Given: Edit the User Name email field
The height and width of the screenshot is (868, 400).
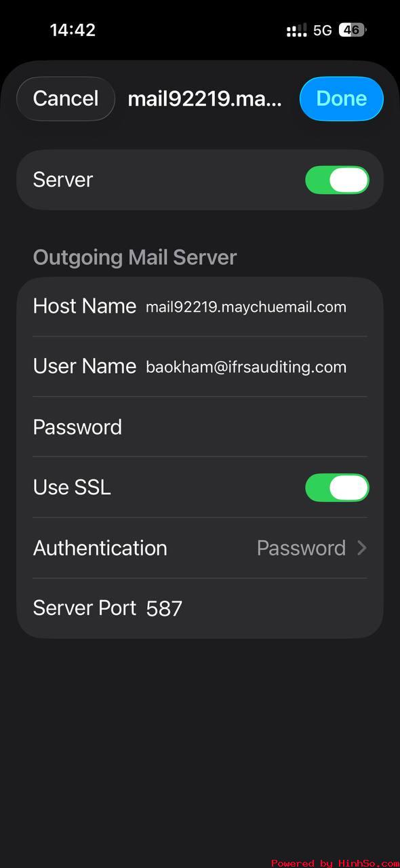Looking at the screenshot, I should click(x=246, y=367).
